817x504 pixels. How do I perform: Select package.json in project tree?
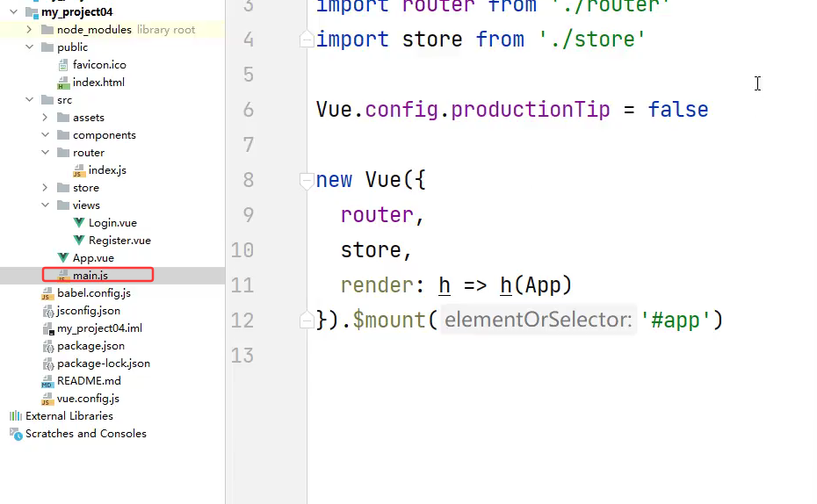[90, 346]
